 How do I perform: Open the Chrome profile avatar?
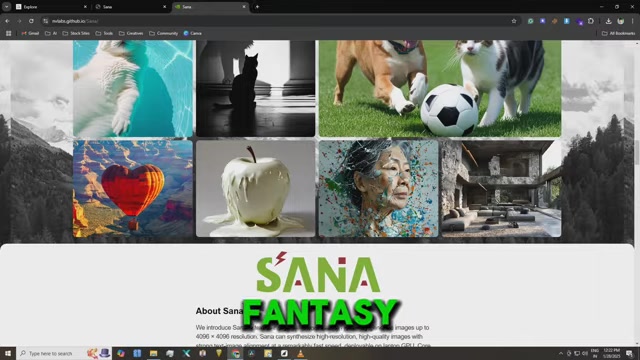[620, 21]
